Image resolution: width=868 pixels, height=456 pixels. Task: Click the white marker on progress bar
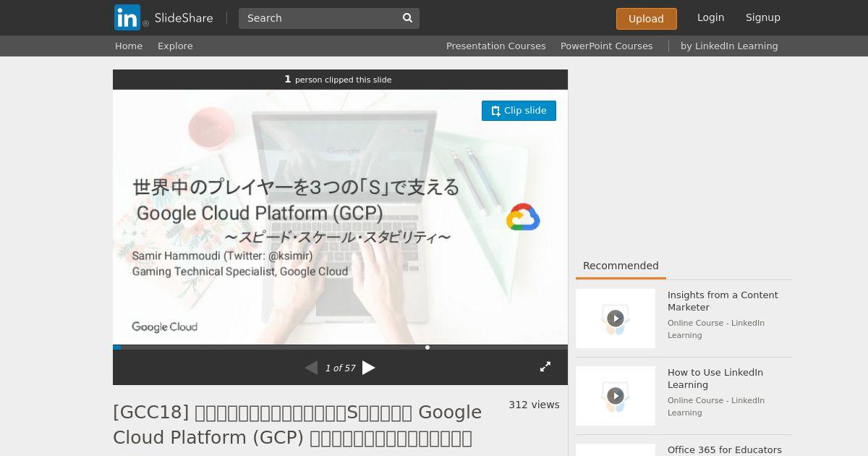[x=427, y=347]
